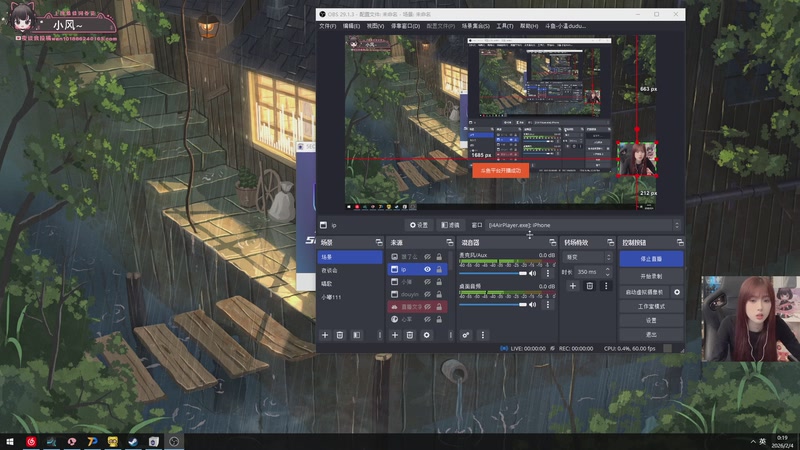Open Steam from the taskbar
This screenshot has height=450, width=800.
(133, 441)
